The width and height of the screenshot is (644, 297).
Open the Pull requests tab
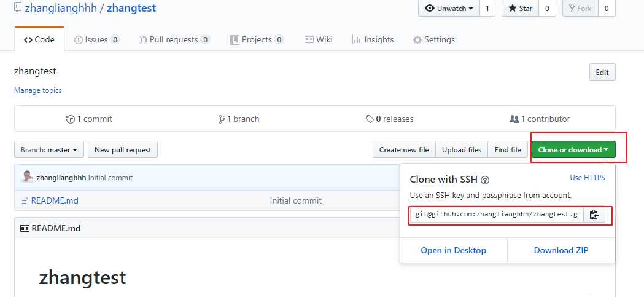point(174,39)
